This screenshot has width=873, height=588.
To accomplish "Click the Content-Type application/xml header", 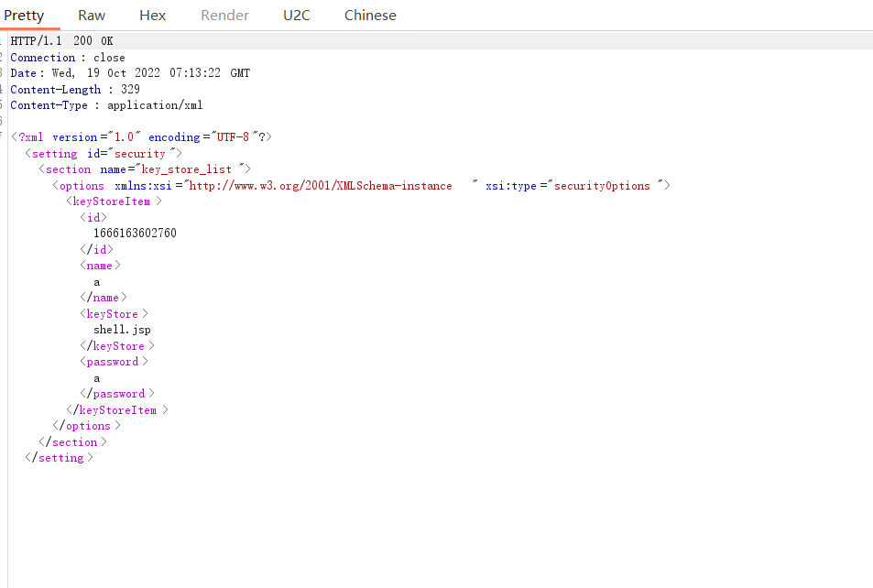I will (x=107, y=105).
